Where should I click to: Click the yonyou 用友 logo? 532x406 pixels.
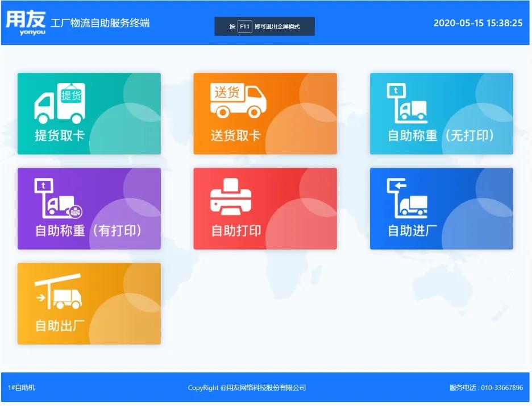tap(26, 23)
